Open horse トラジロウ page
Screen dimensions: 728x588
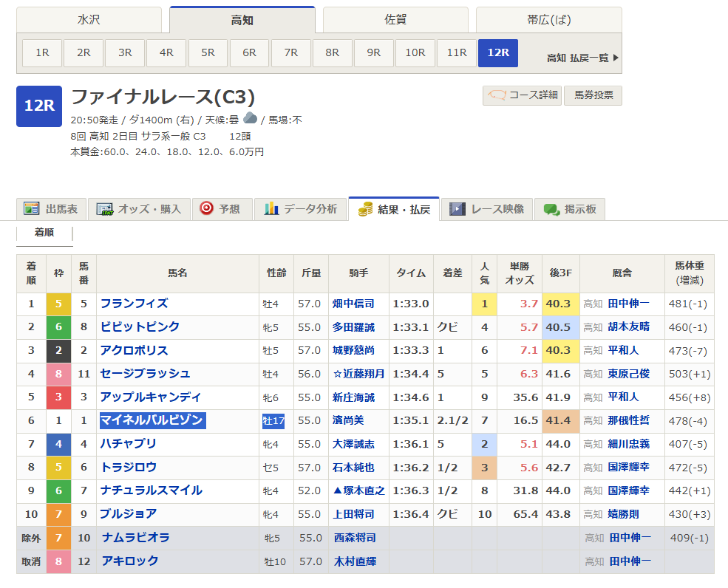[x=129, y=468]
